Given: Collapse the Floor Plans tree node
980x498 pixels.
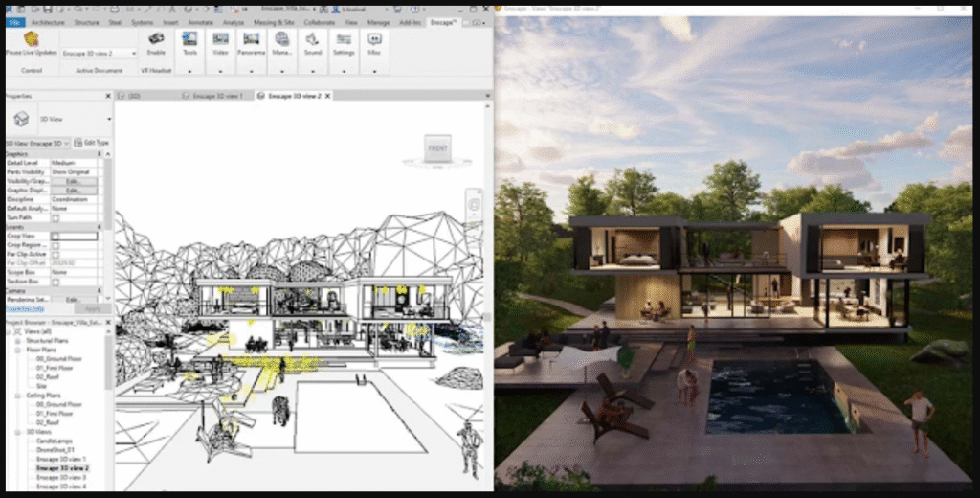Looking at the screenshot, I should tap(16, 350).
